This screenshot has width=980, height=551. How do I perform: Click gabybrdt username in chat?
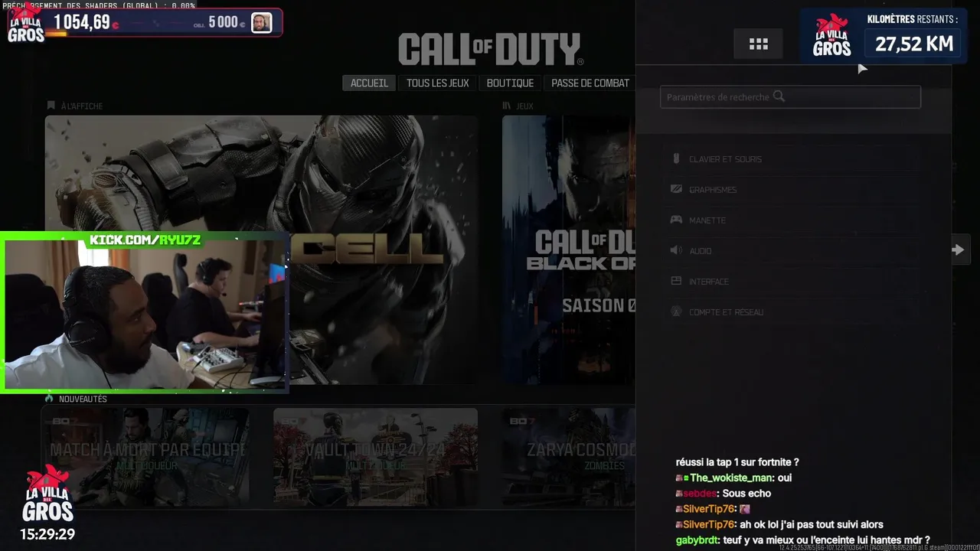(697, 540)
